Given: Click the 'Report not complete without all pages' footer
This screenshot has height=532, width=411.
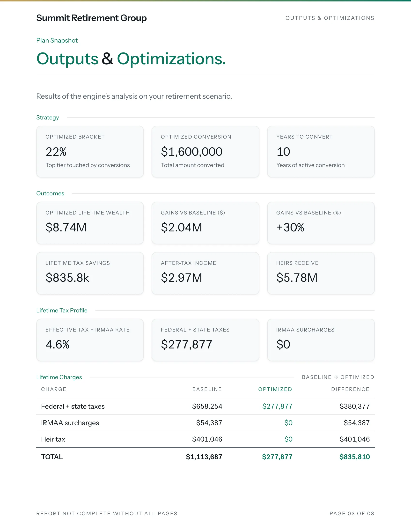Looking at the screenshot, I should pyautogui.click(x=107, y=513).
